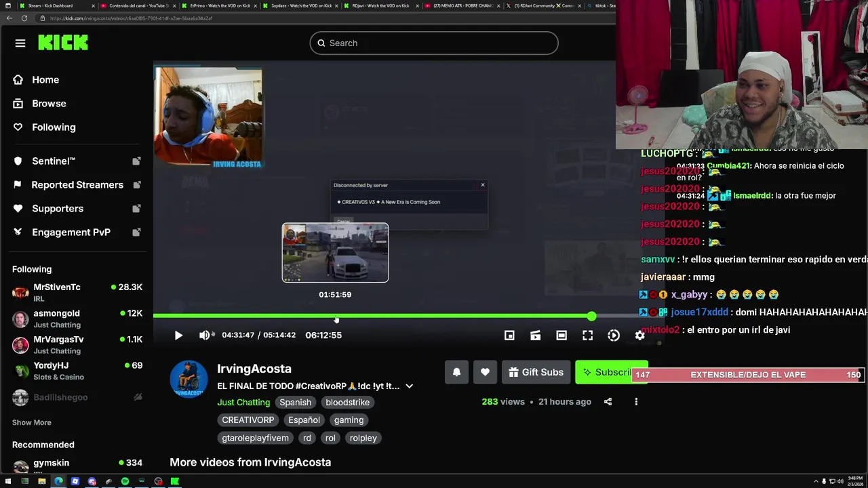Viewport: 868px width, 488px height.
Task: Create a clip from video
Action: tap(535, 335)
